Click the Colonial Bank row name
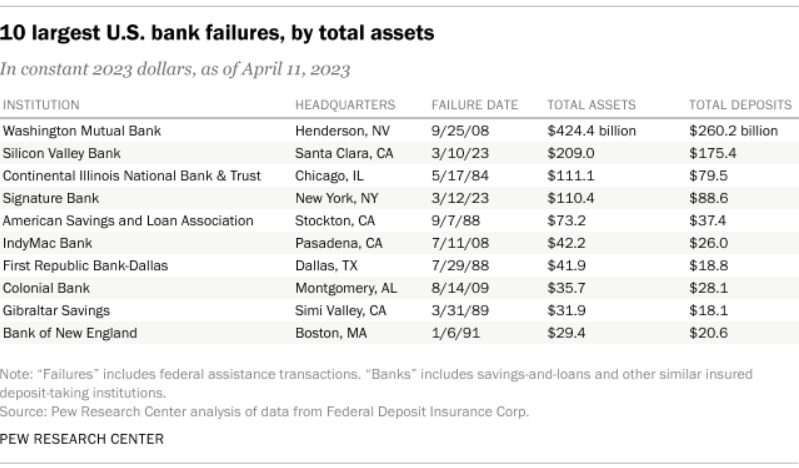Image resolution: width=799 pixels, height=468 pixels. (x=46, y=288)
